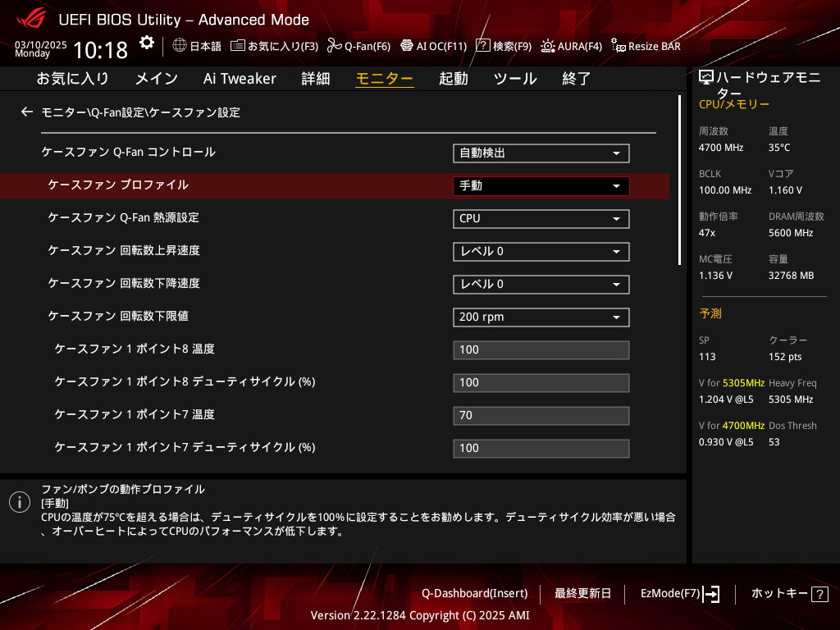Select ケースファン プロファイル row label
The height and width of the screenshot is (630, 840).
click(x=118, y=185)
